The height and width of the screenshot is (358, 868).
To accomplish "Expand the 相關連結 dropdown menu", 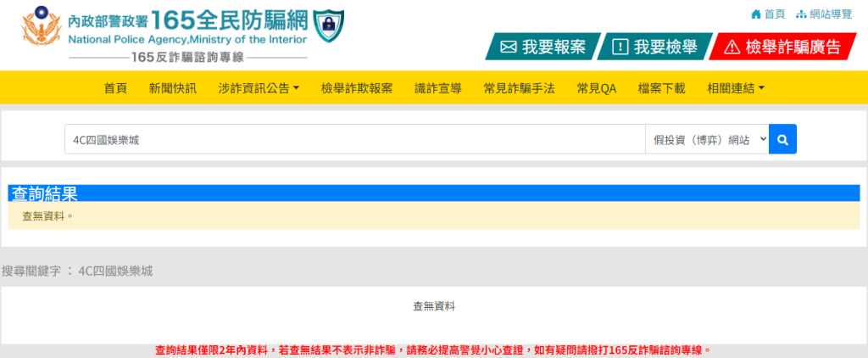I will [735, 88].
